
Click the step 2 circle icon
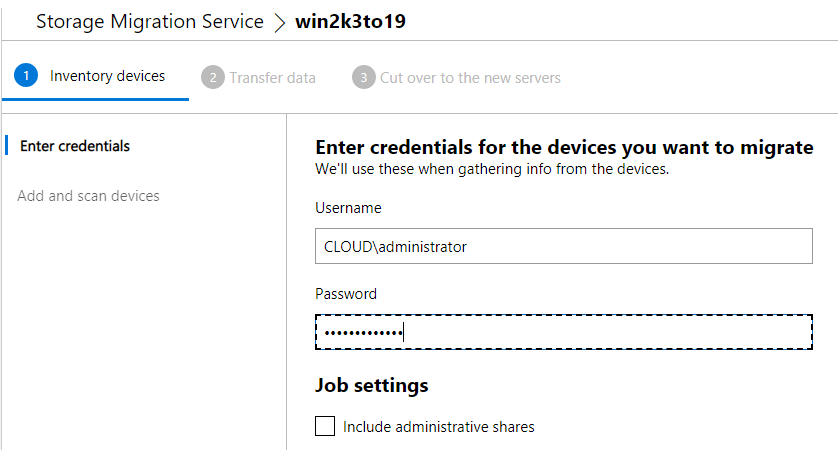212,77
